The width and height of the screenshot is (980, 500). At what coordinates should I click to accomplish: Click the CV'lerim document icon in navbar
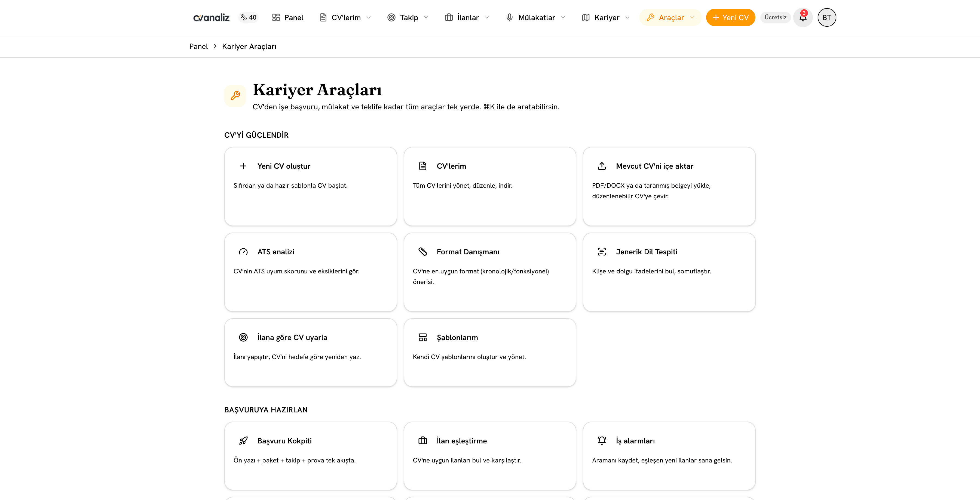tap(323, 17)
